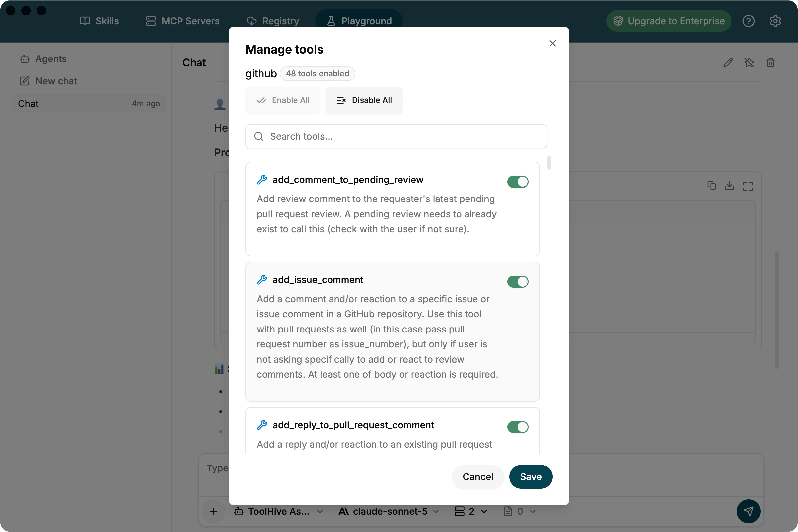Open Agents in the sidebar
Image resolution: width=798 pixels, height=532 pixels.
click(43, 59)
